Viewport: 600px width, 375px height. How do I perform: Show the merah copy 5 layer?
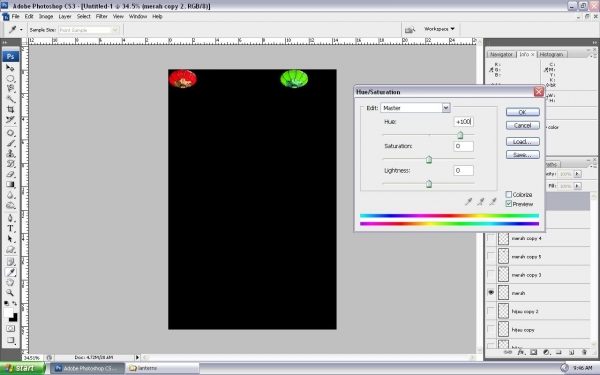(x=491, y=256)
